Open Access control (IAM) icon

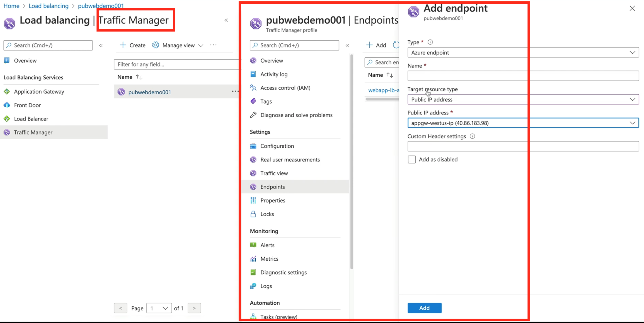253,88
